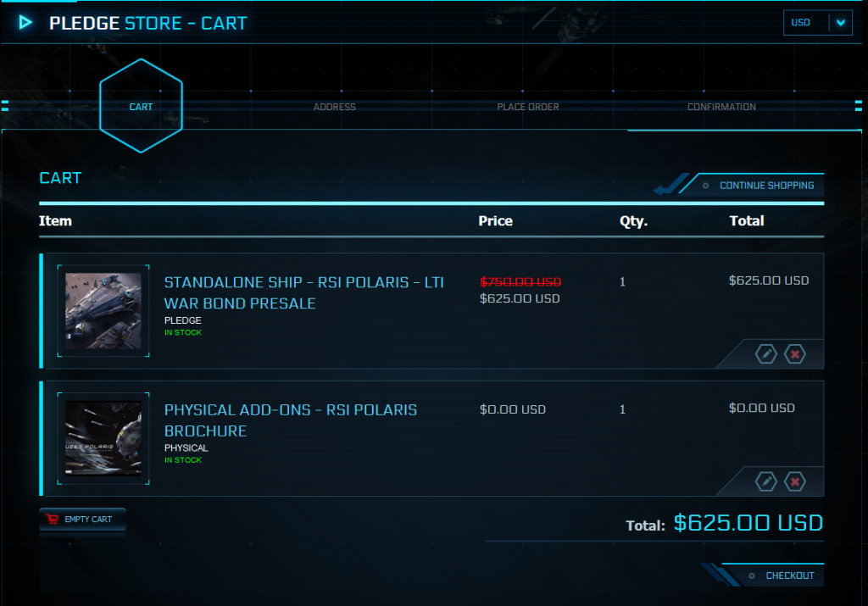Click the Continue Shopping button
This screenshot has width=868, height=606.
tap(759, 185)
